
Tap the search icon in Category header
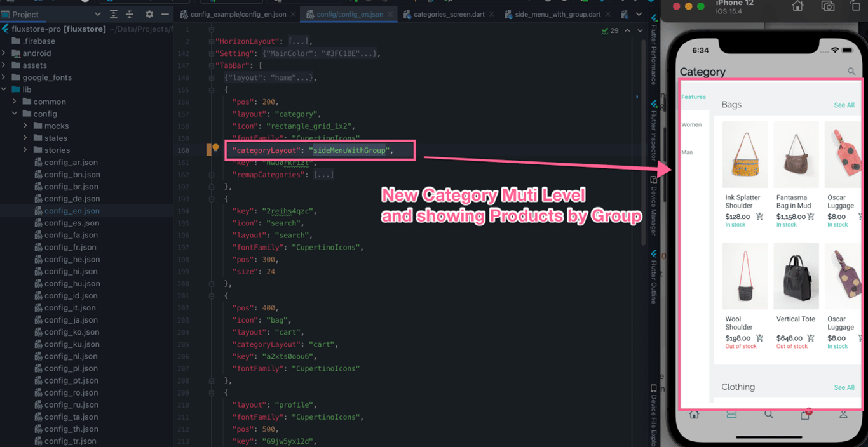click(x=851, y=72)
